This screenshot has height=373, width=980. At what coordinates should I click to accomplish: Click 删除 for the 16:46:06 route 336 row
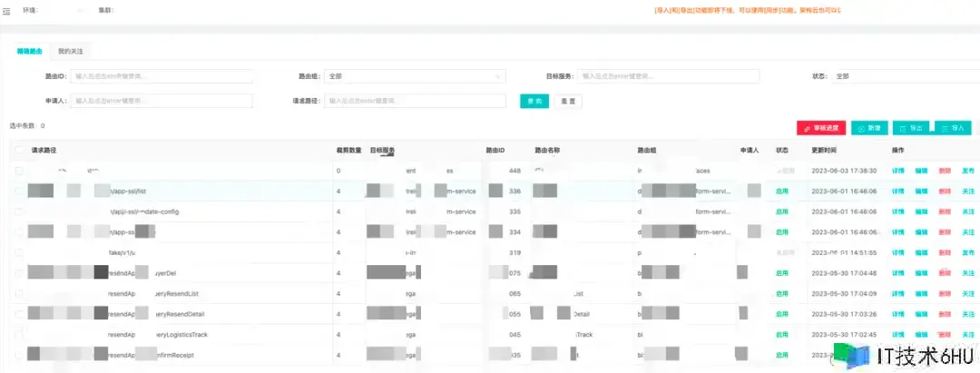pyautogui.click(x=945, y=191)
